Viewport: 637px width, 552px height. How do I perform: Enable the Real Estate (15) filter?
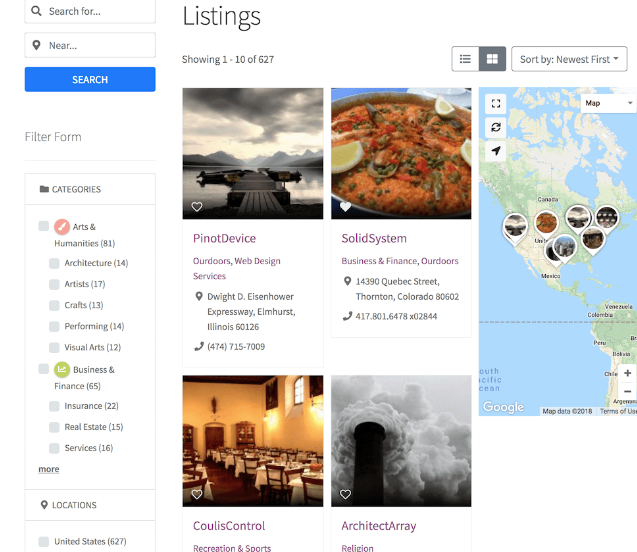pos(54,427)
